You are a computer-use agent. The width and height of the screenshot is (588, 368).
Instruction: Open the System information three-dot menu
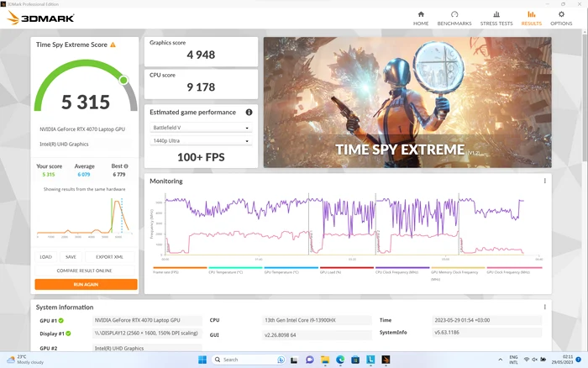(544, 307)
